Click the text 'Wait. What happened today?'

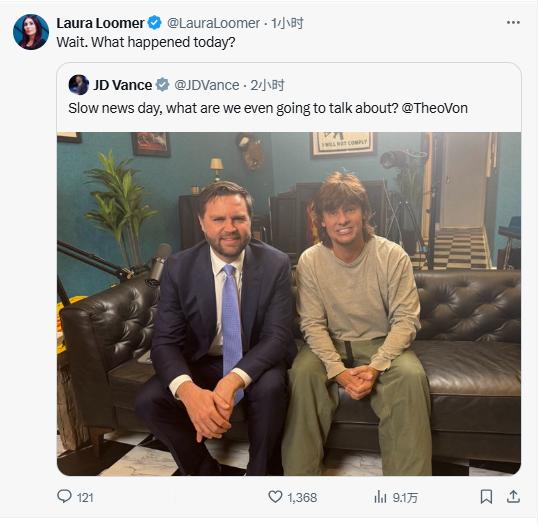[x=146, y=42]
